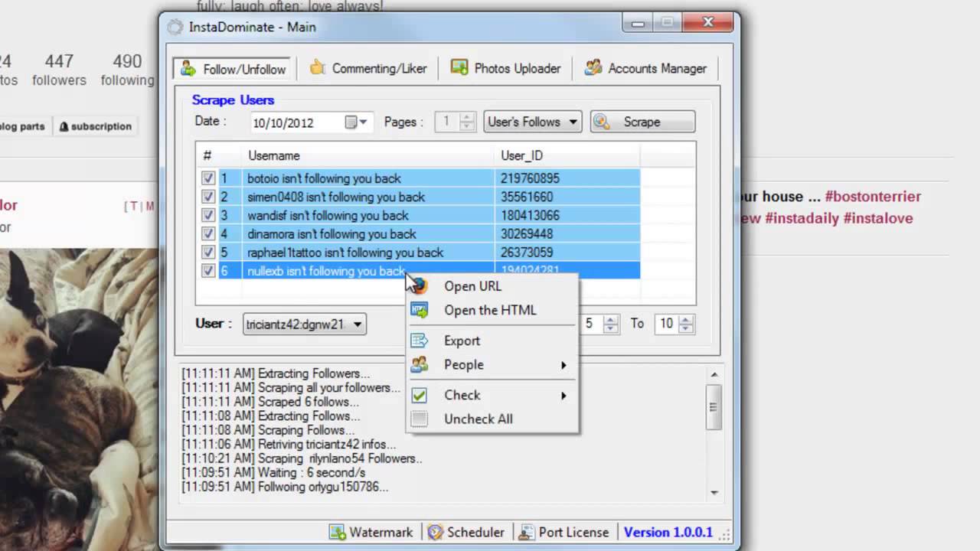This screenshot has width=980, height=551.
Task: Select dinamora isn't following you back row
Action: pos(418,233)
